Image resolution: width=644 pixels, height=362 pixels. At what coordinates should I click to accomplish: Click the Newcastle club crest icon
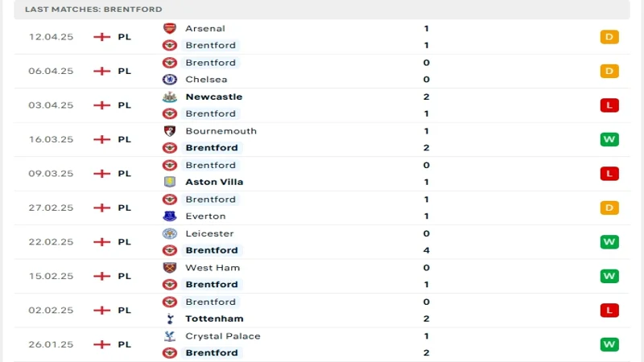point(170,97)
